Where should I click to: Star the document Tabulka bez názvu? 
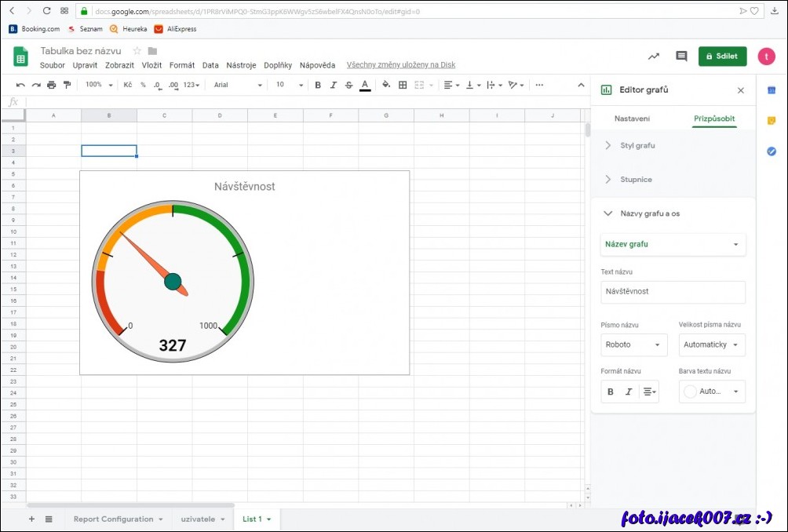coord(137,51)
